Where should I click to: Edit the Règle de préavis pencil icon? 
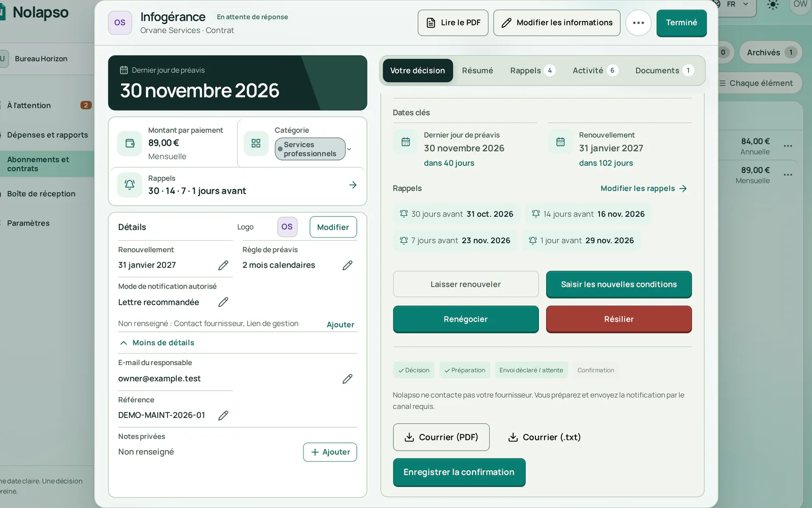(x=348, y=265)
